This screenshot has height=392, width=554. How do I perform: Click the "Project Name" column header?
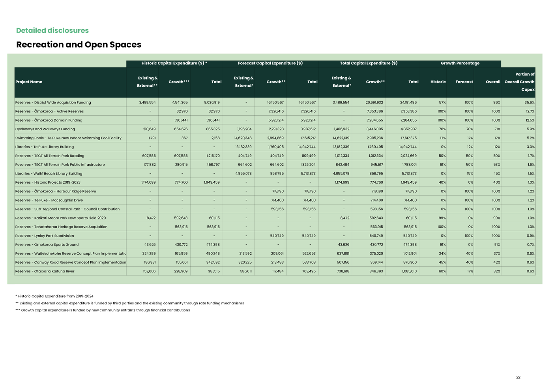[x=29, y=82]
